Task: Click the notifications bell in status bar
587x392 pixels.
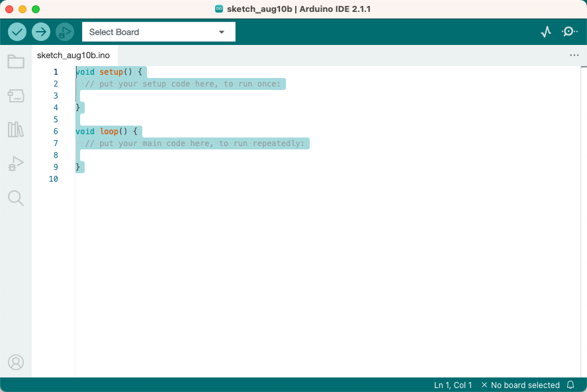Action: pyautogui.click(x=570, y=385)
